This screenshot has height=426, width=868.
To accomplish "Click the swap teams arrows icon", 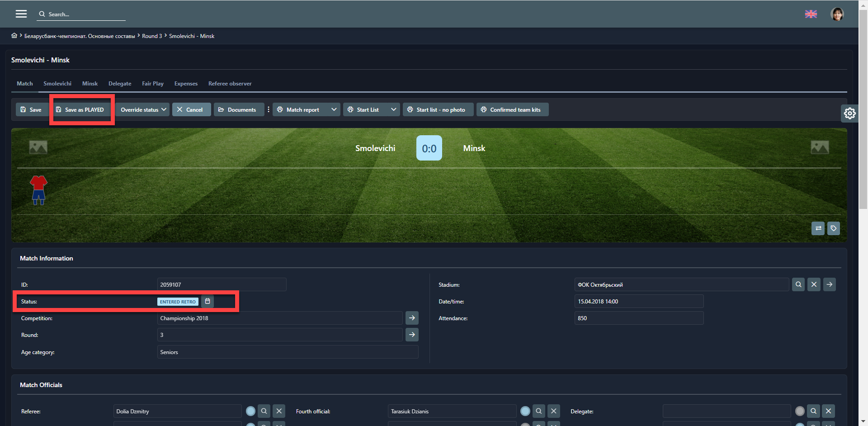I will pyautogui.click(x=818, y=228).
